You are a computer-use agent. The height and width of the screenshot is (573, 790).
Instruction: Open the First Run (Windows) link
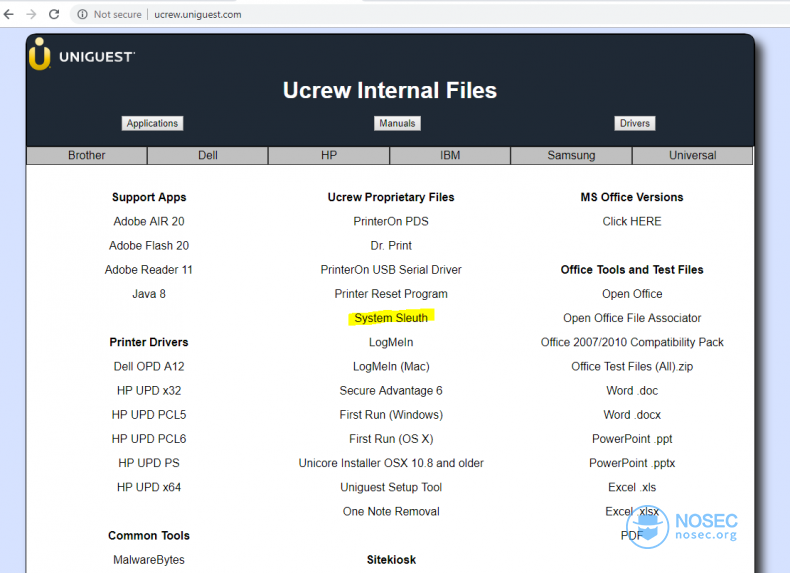coord(391,415)
